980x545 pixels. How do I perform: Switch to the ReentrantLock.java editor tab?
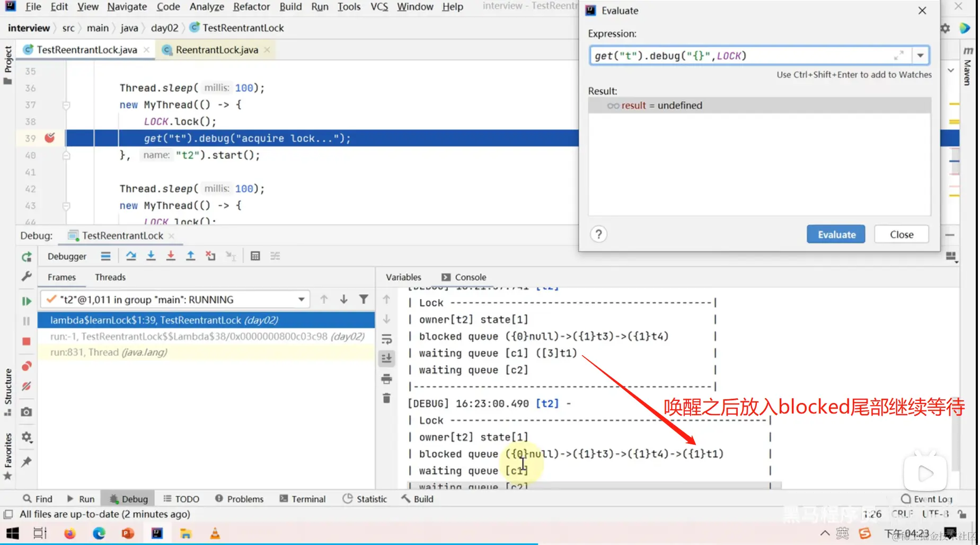coord(217,50)
